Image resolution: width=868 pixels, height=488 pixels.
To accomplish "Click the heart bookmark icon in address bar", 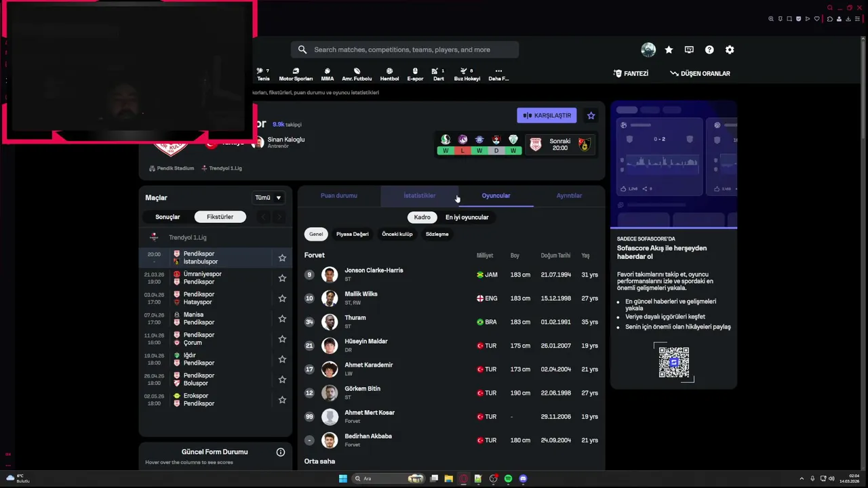I will click(817, 19).
